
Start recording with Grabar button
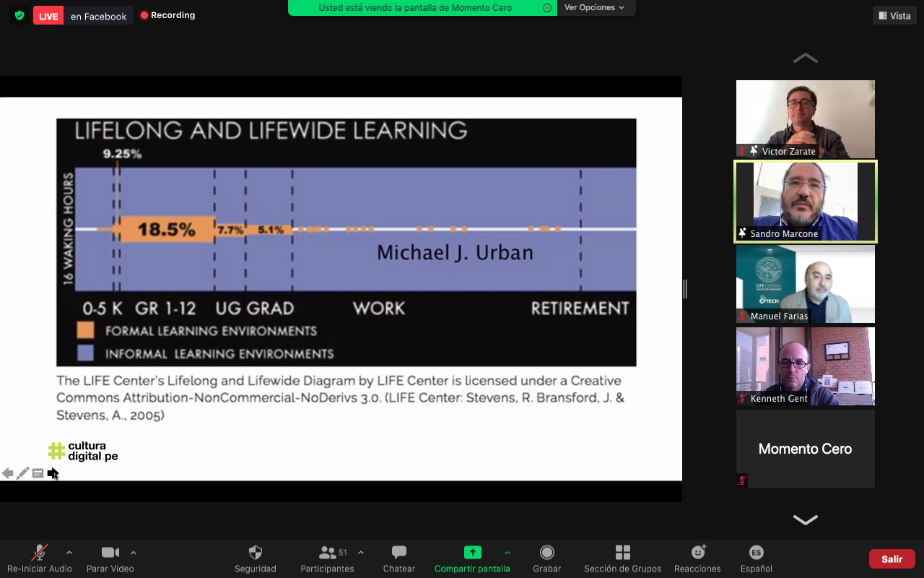(547, 553)
